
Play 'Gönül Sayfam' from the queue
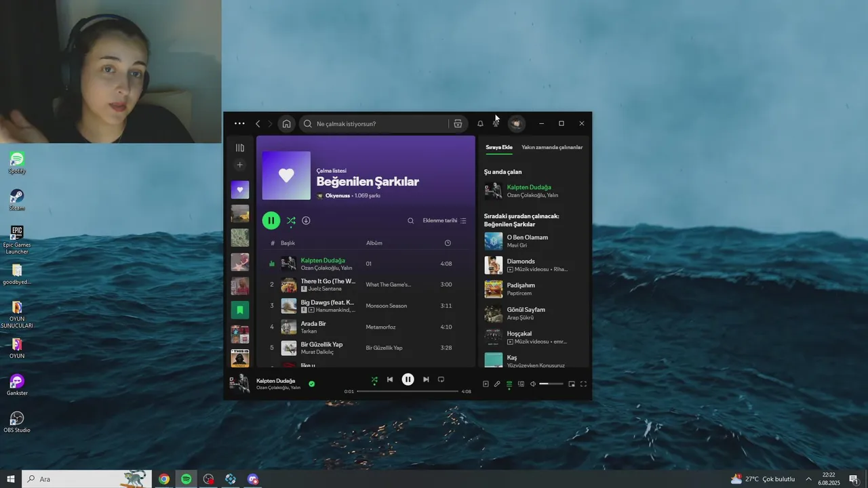pos(534,313)
